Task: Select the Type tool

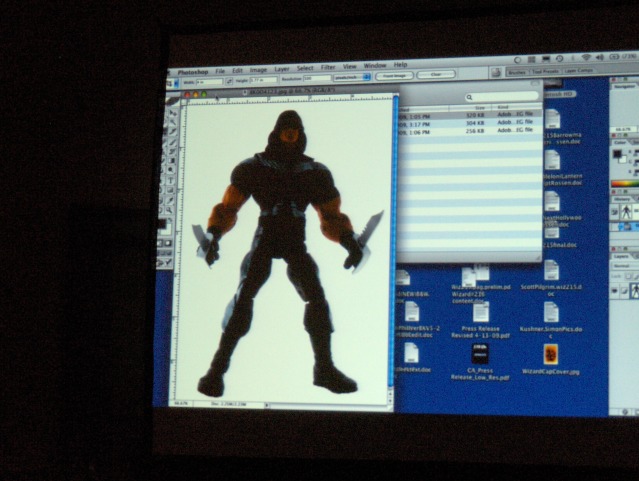Action: coord(170,181)
